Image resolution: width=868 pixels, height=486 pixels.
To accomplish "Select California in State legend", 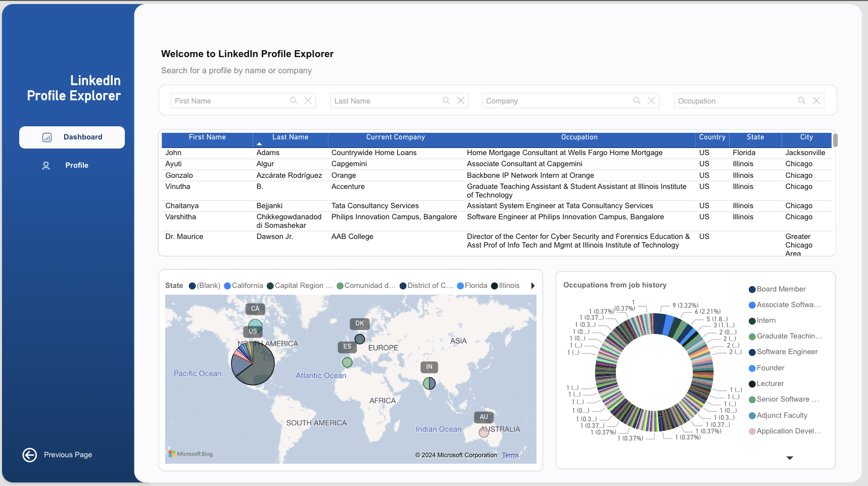I will pos(244,286).
